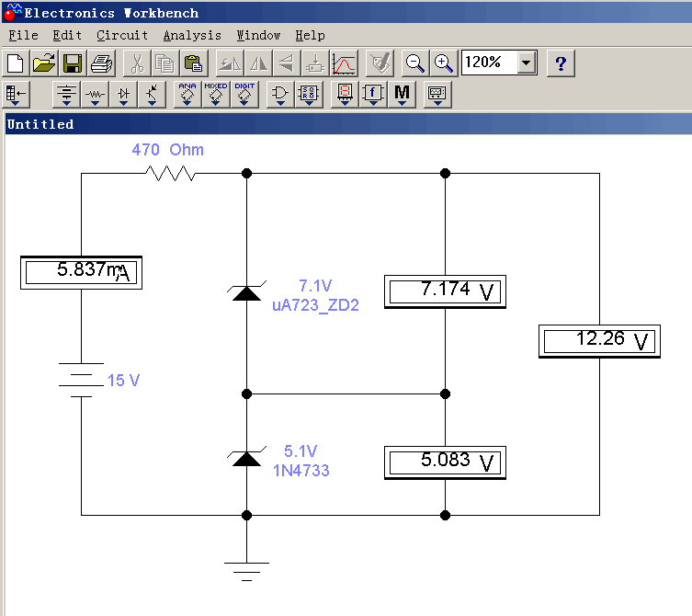Screen dimensions: 692x616
Task: Open the Transistors parts bin
Action: point(153,94)
